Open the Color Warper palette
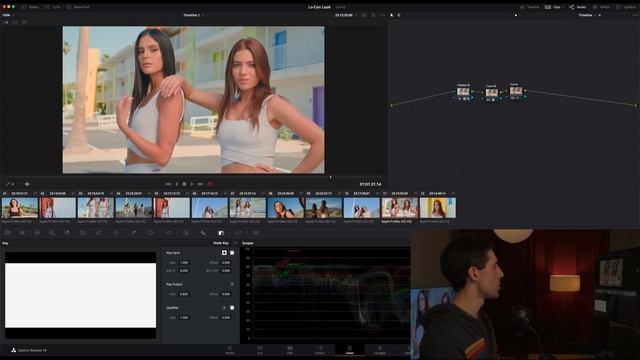 116,233
